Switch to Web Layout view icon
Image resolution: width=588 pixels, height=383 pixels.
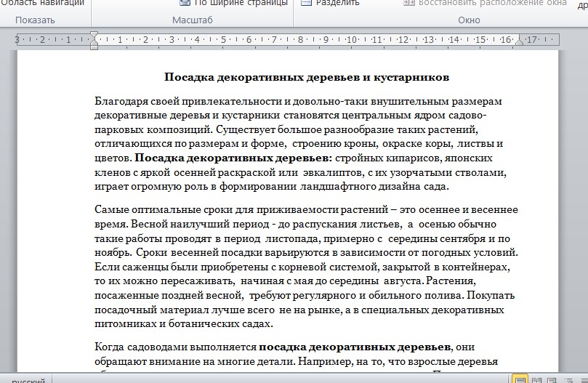(x=552, y=379)
